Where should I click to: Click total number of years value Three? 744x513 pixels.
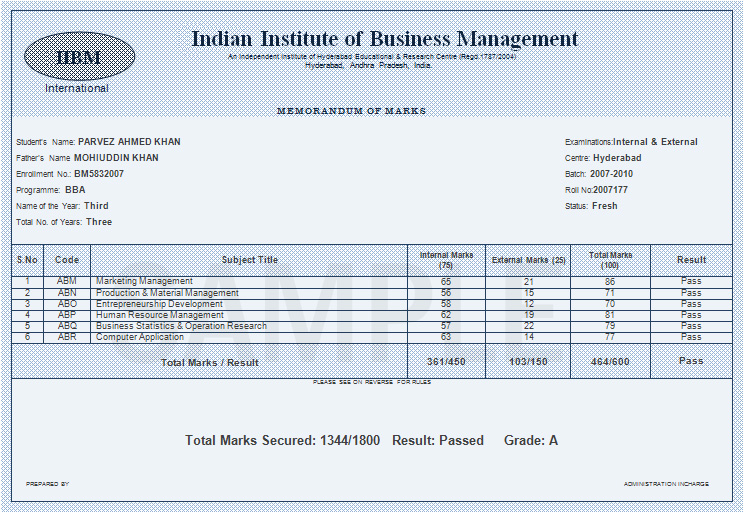point(99,222)
